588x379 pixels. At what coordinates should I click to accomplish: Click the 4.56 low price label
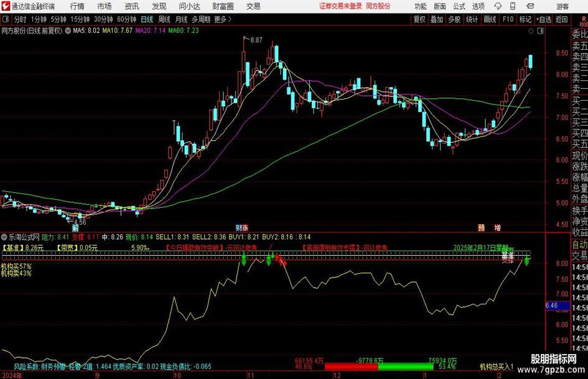pyautogui.click(x=80, y=222)
